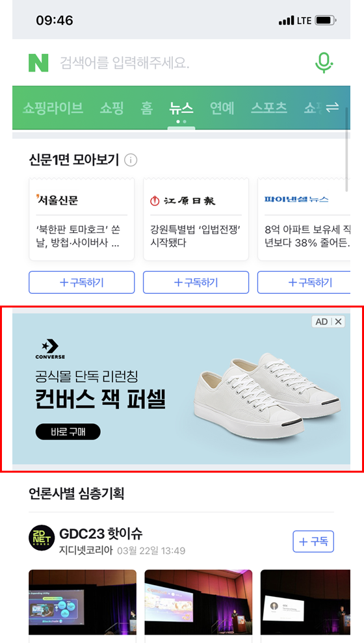Open the first GDC23 presentation thumbnail

pos(83,602)
